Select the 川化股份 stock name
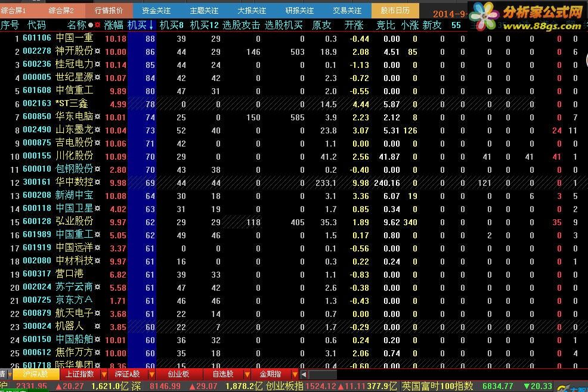Viewport: 588px width, 392px height. point(75,156)
